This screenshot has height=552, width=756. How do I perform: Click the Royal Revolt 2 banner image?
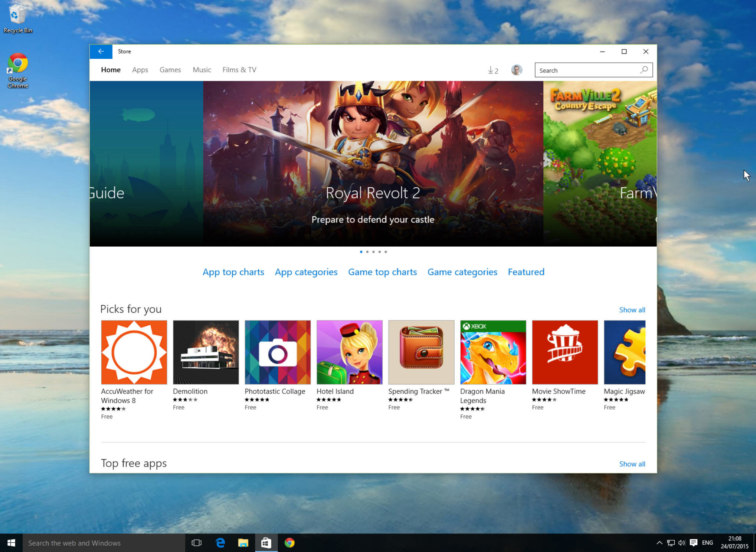(x=373, y=164)
